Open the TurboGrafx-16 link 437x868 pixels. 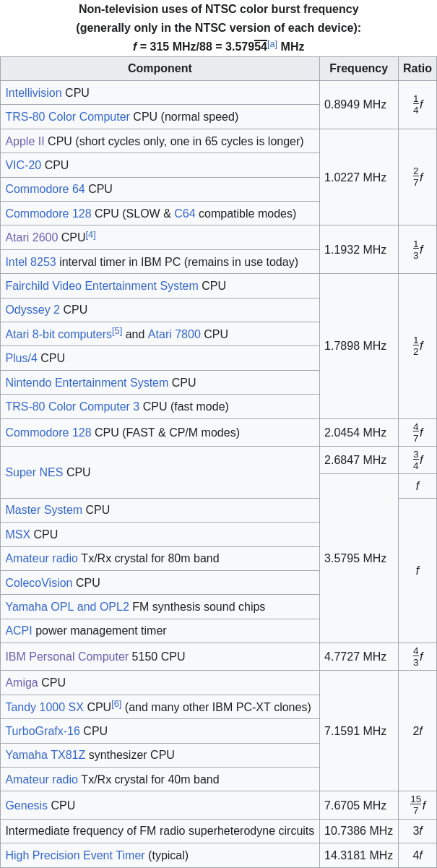tap(43, 731)
